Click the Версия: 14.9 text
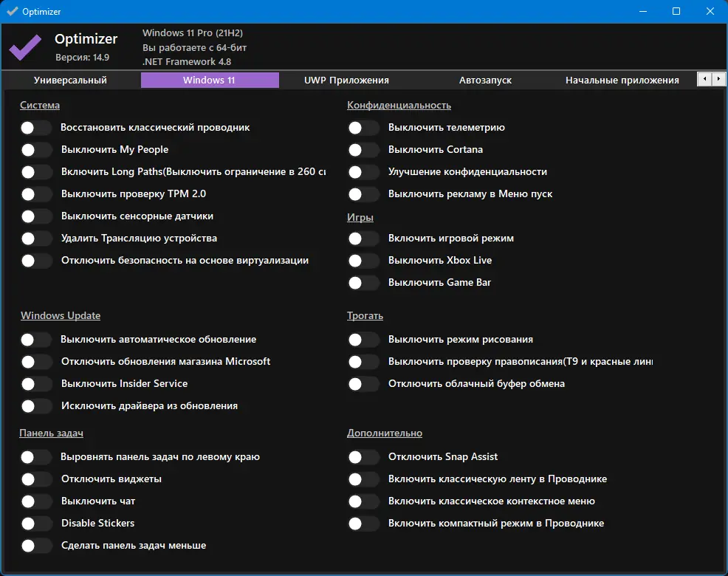This screenshot has height=576, width=728. (x=82, y=57)
